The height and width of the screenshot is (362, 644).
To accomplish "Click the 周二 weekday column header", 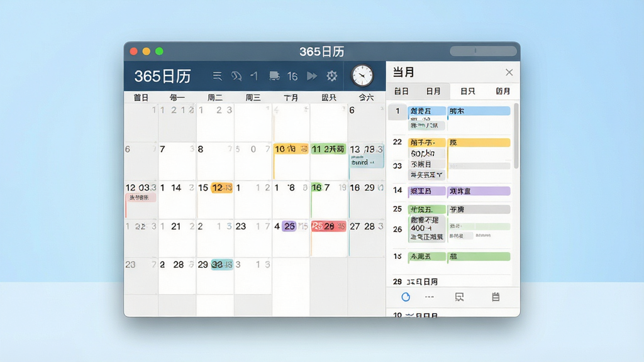I will (215, 97).
